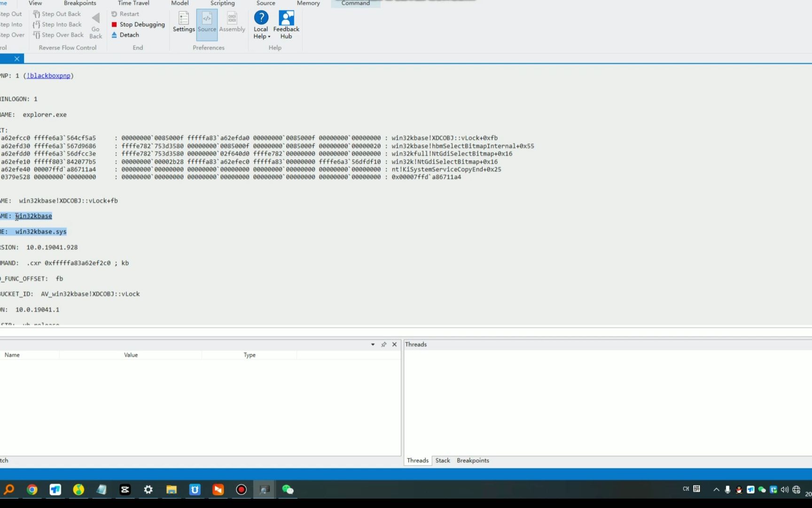Open the Settings gear in the taskbar

tap(148, 490)
